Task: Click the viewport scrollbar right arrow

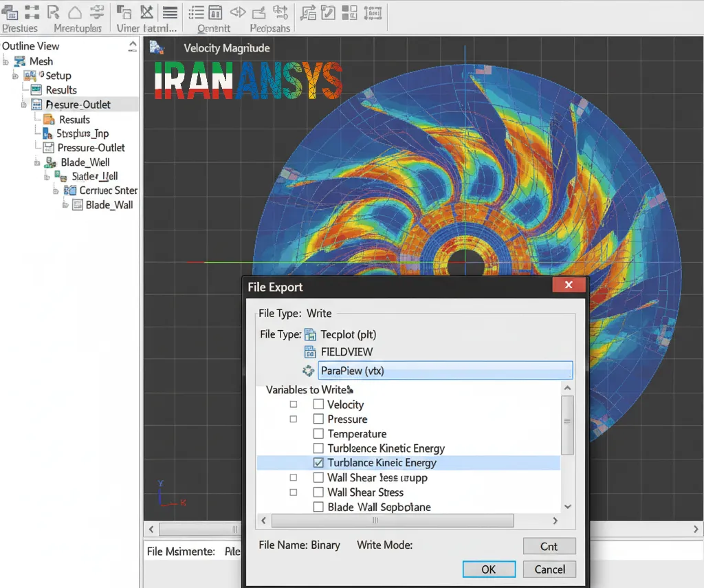Action: [x=696, y=529]
